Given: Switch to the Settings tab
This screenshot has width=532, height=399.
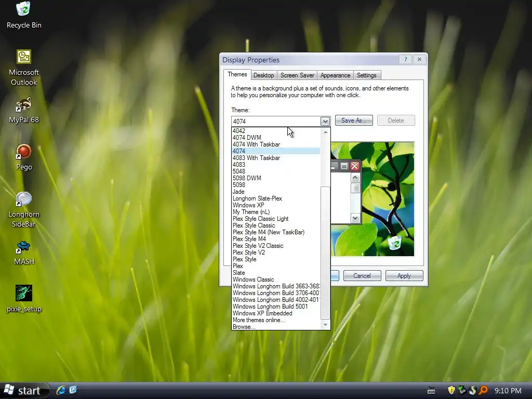Looking at the screenshot, I should click(x=366, y=75).
